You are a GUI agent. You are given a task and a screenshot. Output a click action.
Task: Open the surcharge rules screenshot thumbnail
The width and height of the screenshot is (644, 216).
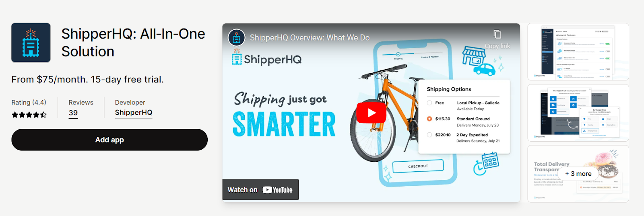[578, 113]
